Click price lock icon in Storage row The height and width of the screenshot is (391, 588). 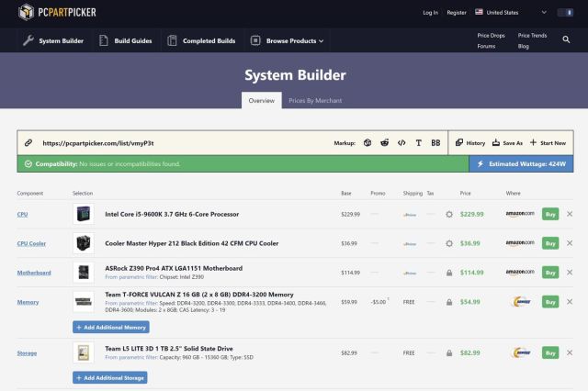point(449,352)
